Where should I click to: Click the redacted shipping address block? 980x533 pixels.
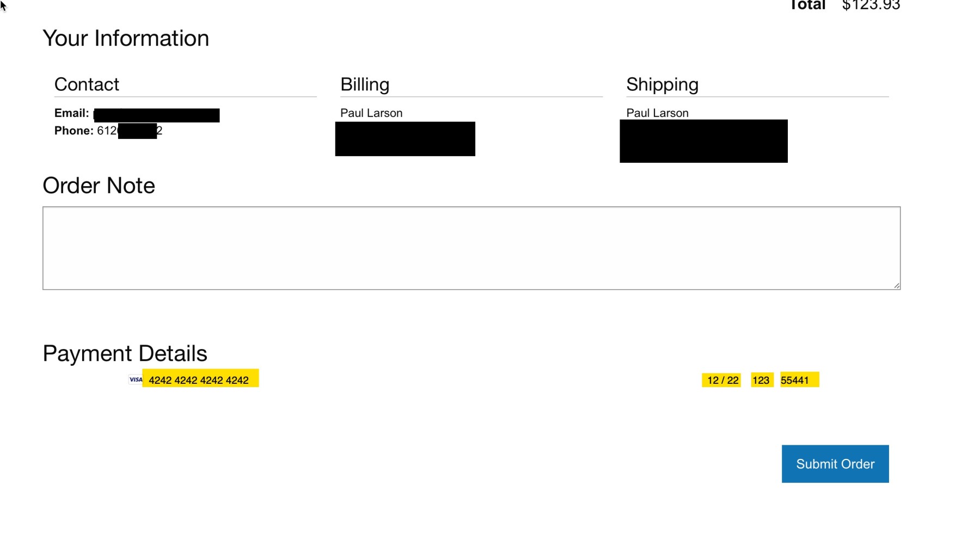(703, 141)
